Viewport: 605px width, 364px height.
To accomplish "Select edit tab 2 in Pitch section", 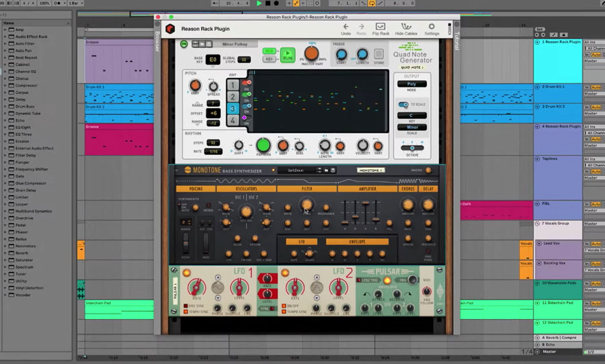I will click(x=233, y=97).
